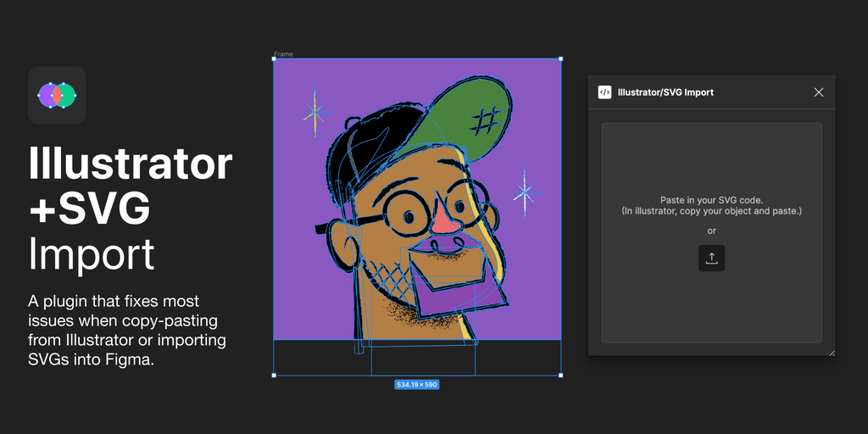Click the frame's bottom-right selection handle
The image size is (868, 434).
(560, 375)
